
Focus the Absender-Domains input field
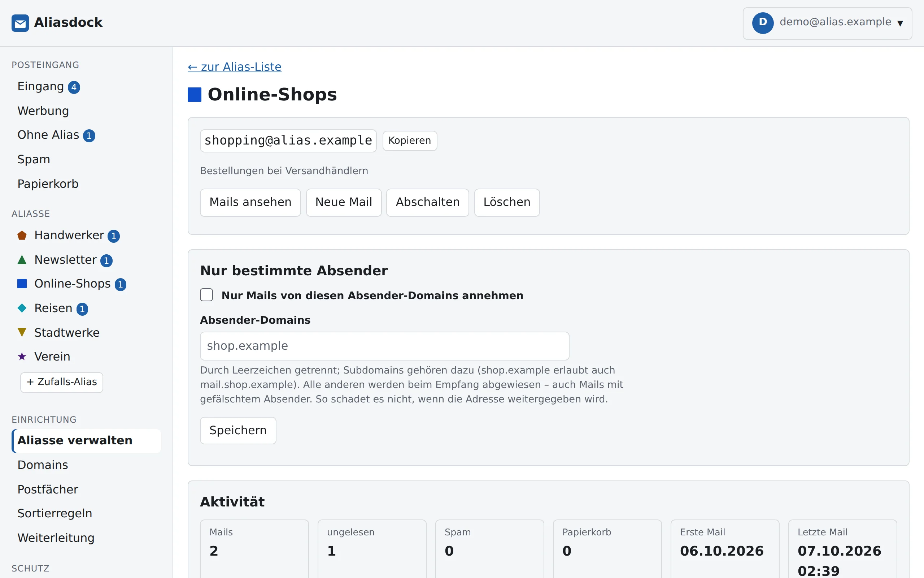[384, 346]
